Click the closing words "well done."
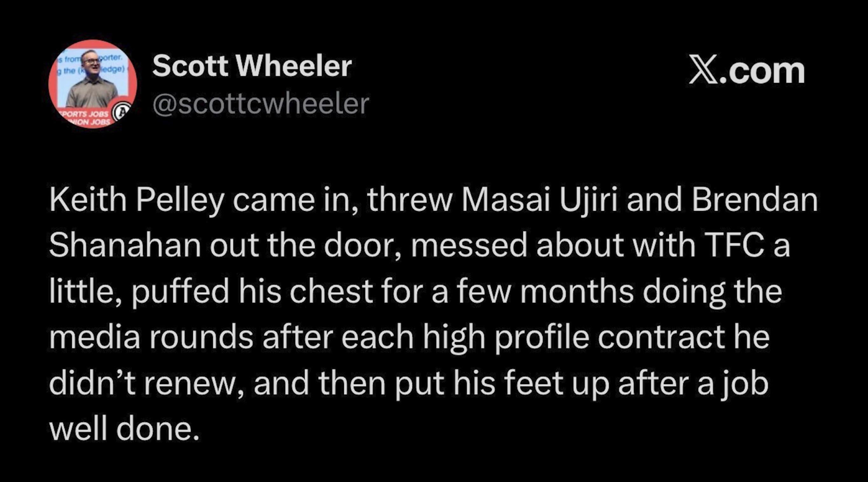The height and width of the screenshot is (482, 868). pyautogui.click(x=125, y=429)
